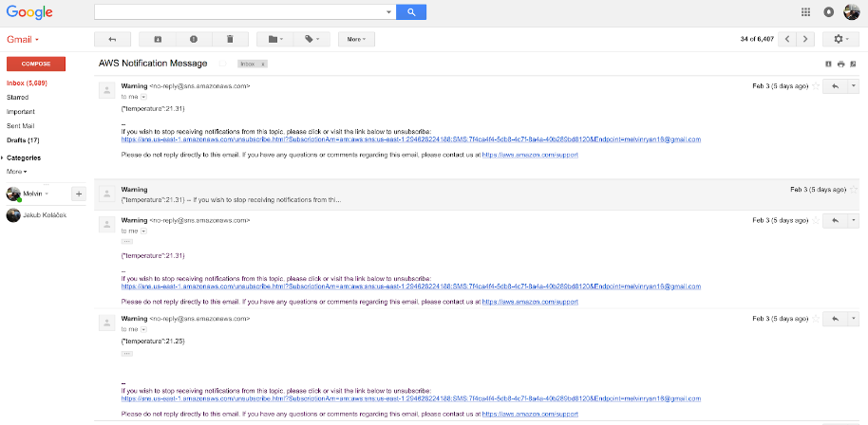Star the 21.25 temperature message
Viewport: 868px width, 425px height.
[x=815, y=319]
